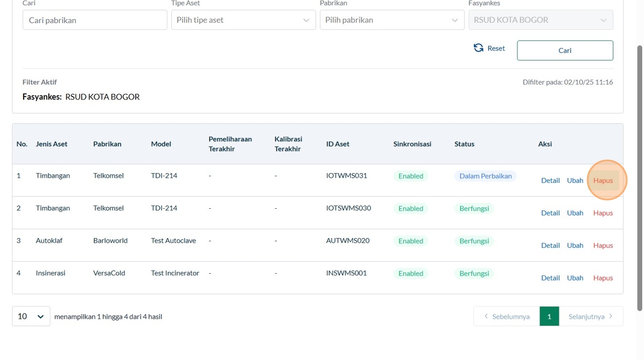
Task: Delete asset IOTWMS031 with Hapus
Action: click(603, 181)
